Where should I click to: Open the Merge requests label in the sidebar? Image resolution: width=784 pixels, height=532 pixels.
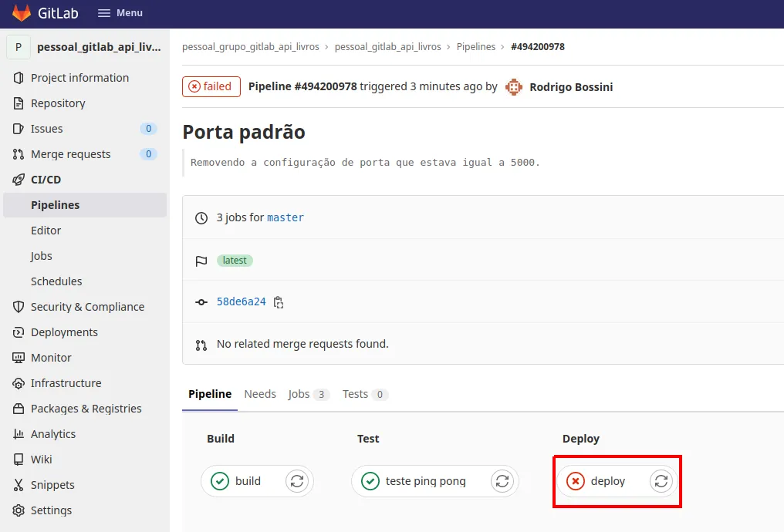pos(70,154)
